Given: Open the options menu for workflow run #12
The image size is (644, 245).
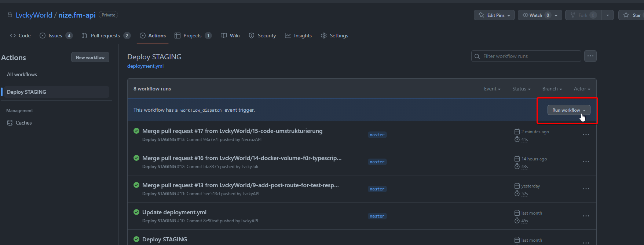Looking at the screenshot, I should 586,162.
